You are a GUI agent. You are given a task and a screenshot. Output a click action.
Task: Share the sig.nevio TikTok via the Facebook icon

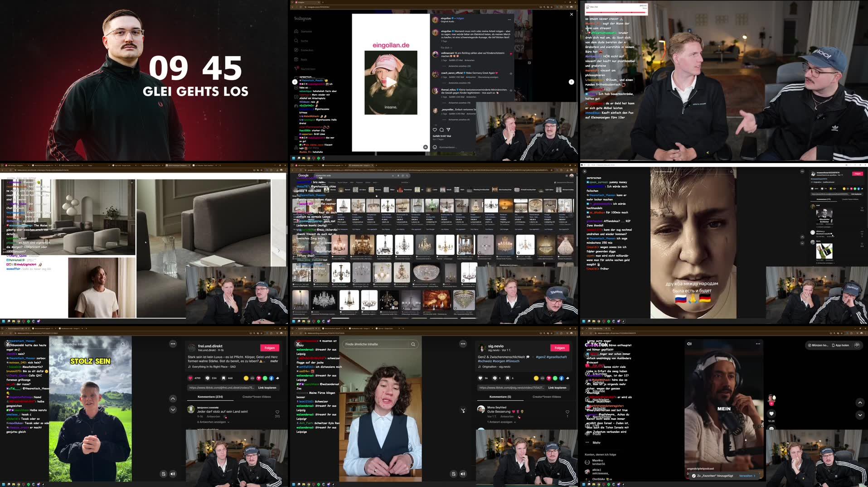click(x=562, y=378)
